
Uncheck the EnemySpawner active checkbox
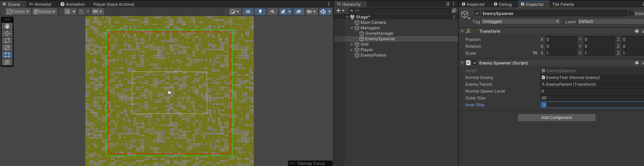coord(477,14)
